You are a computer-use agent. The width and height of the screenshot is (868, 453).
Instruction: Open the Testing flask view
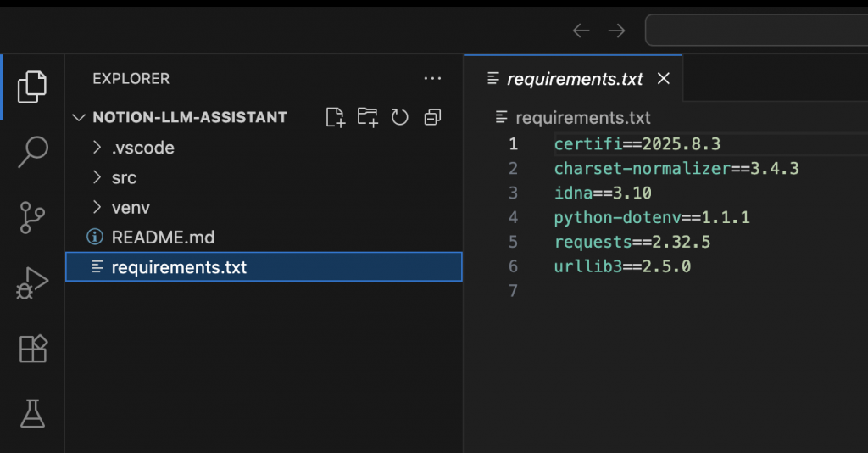[x=33, y=414]
